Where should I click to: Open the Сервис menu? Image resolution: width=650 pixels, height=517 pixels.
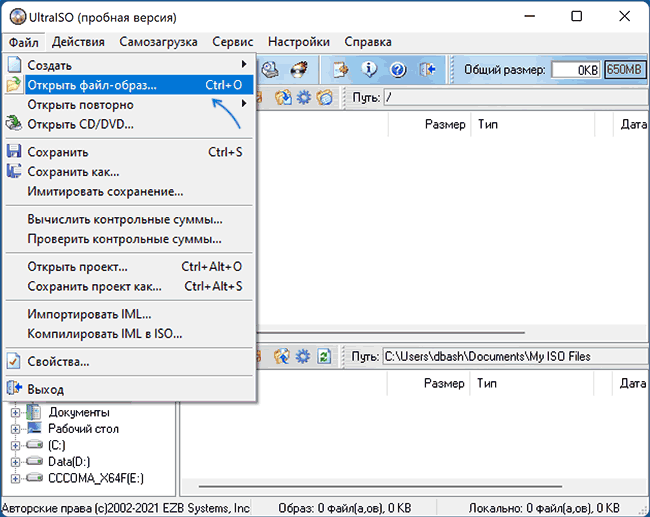click(233, 42)
